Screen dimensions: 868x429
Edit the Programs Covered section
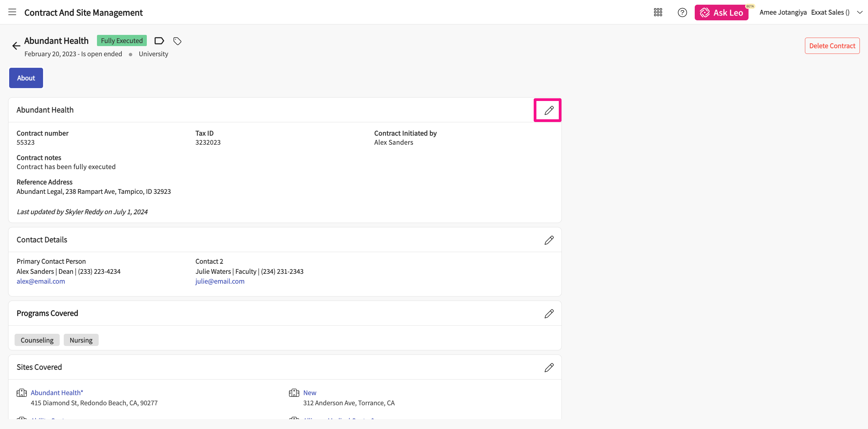[x=549, y=314]
